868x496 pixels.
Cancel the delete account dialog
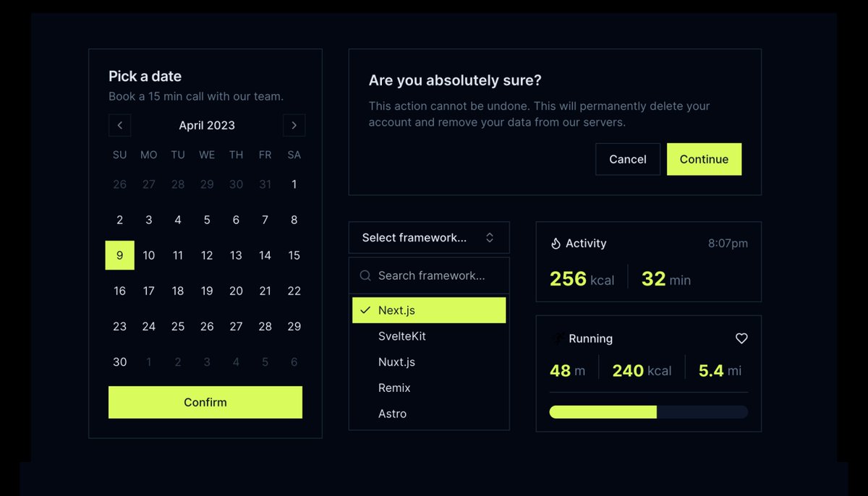[628, 159]
